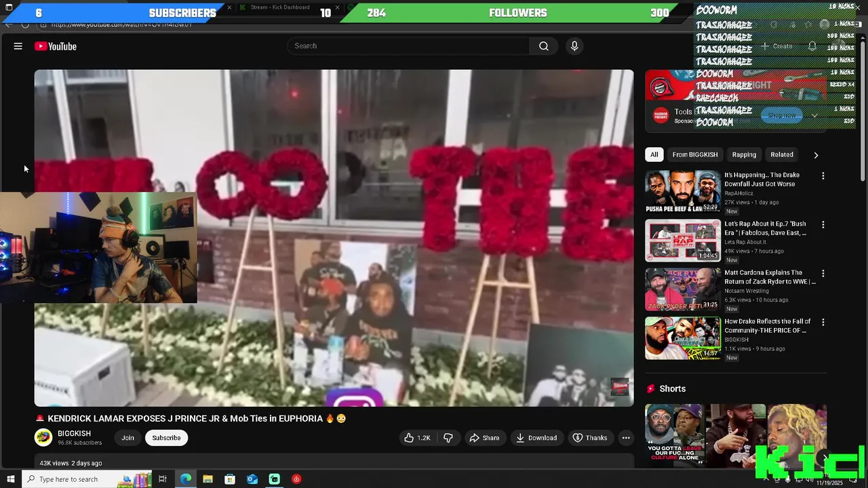Open title 'Matt Cardona Explains The Return'

pos(770,277)
